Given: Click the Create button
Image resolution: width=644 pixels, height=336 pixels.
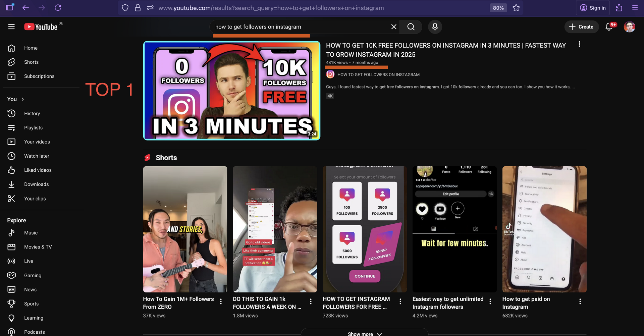Looking at the screenshot, I should coord(581,27).
